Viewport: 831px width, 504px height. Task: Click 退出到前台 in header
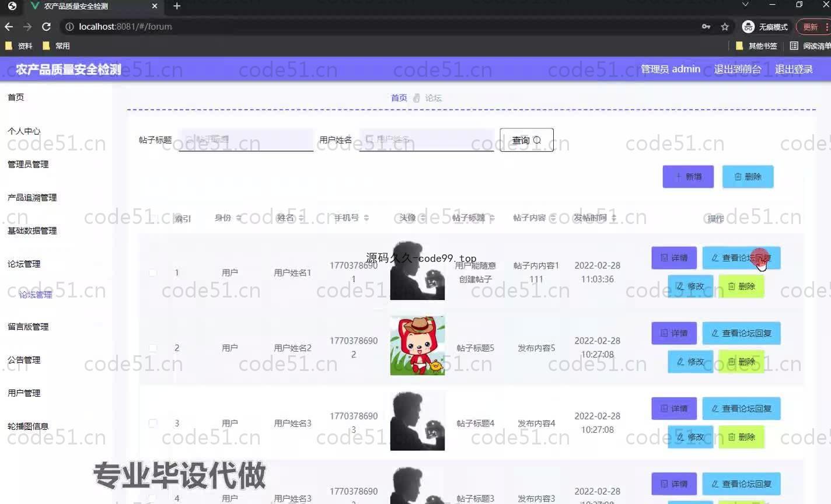coord(738,69)
